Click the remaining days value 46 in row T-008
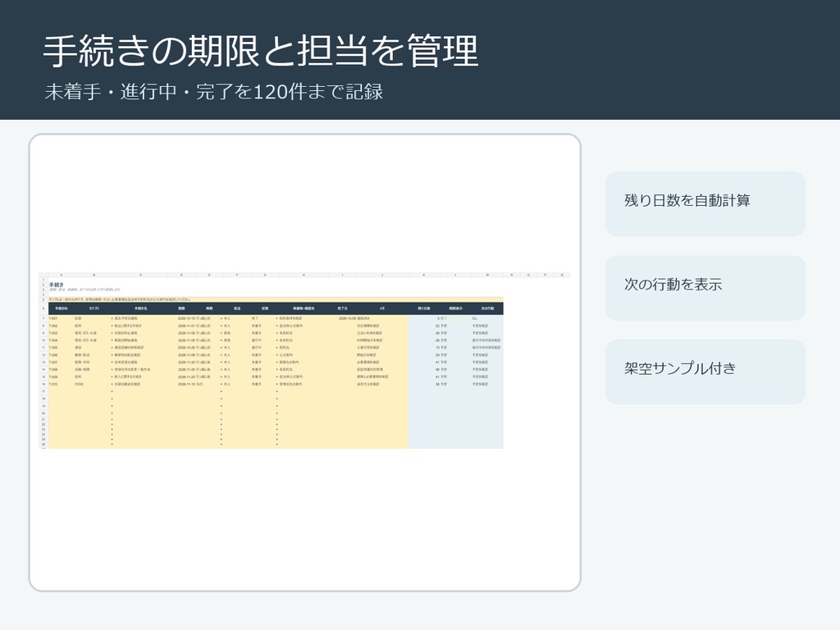 tap(437, 370)
